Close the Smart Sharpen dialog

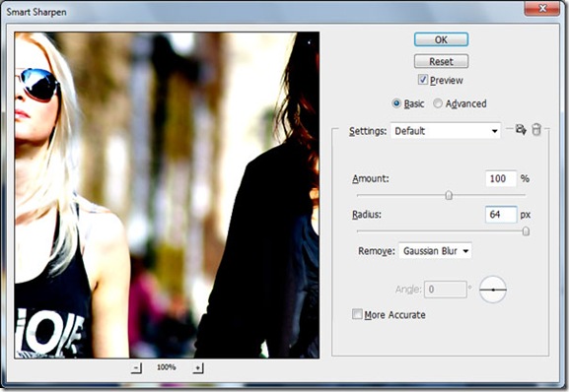542,8
